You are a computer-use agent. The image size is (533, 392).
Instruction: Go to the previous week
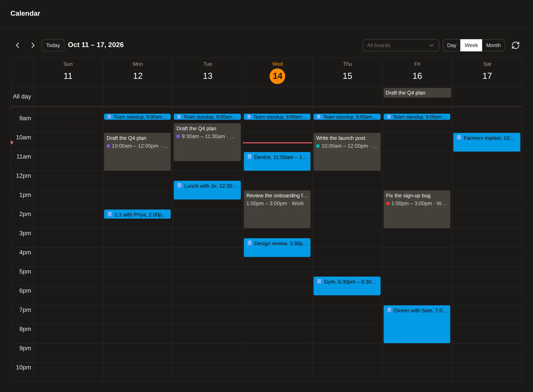point(18,45)
